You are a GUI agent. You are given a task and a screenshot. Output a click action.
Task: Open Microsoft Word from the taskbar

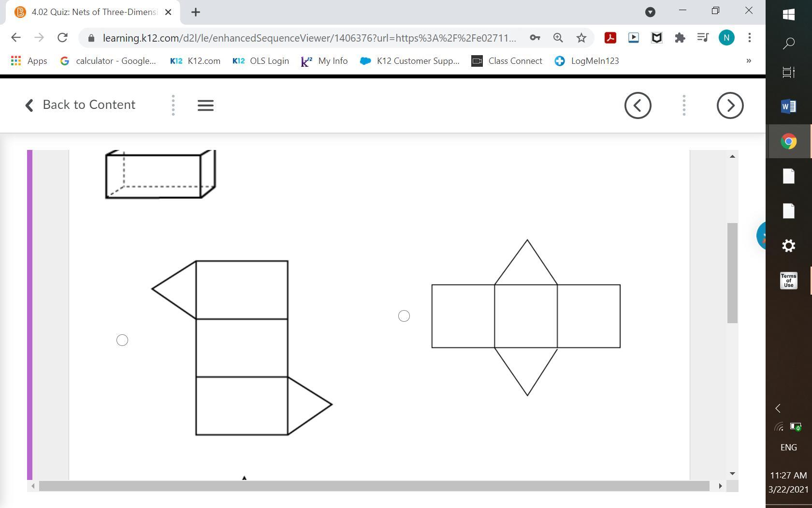click(788, 106)
